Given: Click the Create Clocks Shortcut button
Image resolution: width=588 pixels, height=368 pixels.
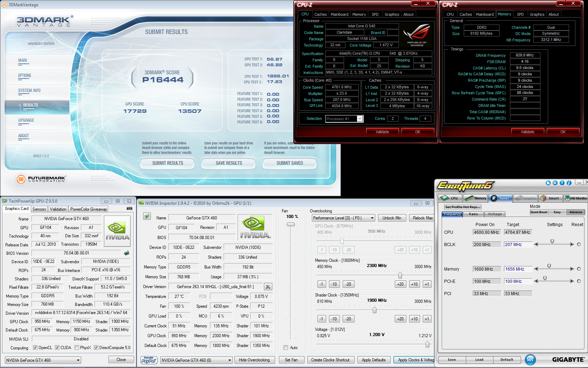Looking at the screenshot, I should (330, 360).
